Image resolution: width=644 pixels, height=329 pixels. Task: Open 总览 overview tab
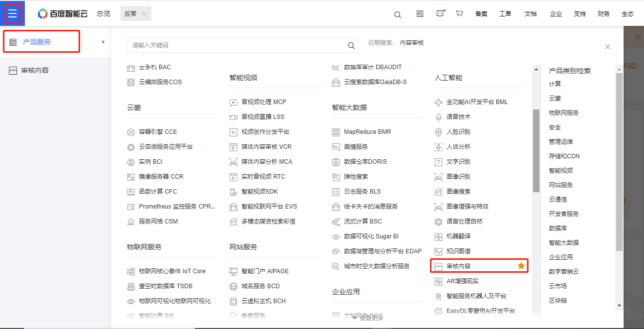click(x=104, y=14)
